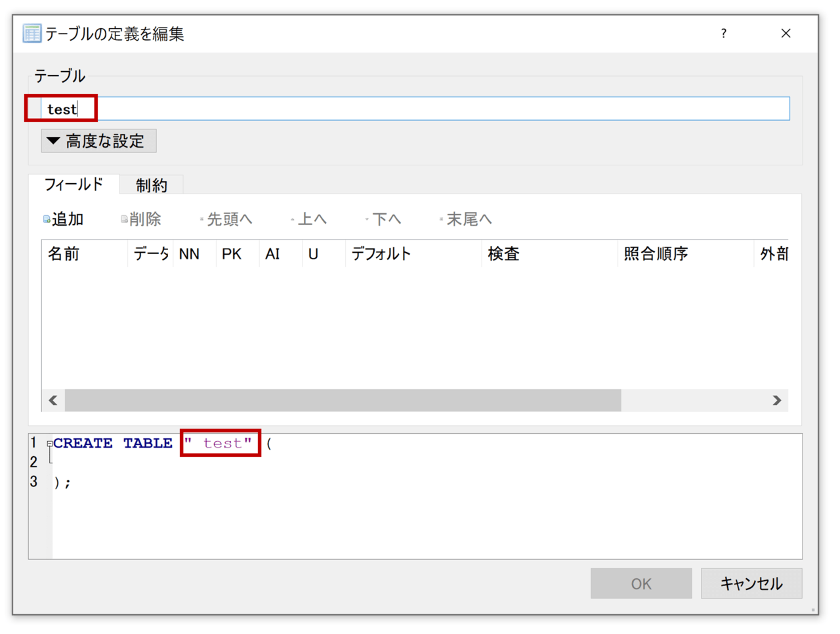Click the キャンセル cancel button
Viewport: 840px width, 634px height.
click(x=751, y=583)
